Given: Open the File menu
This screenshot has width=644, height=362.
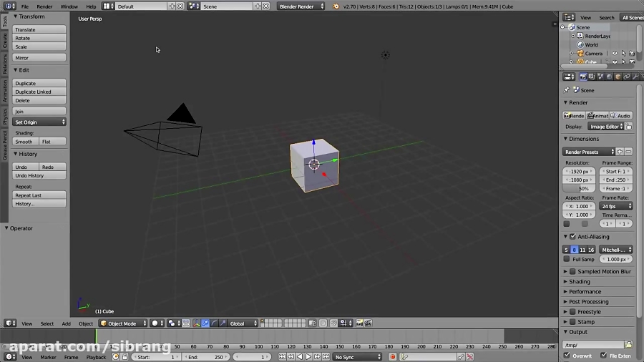Looking at the screenshot, I should click(24, 6).
